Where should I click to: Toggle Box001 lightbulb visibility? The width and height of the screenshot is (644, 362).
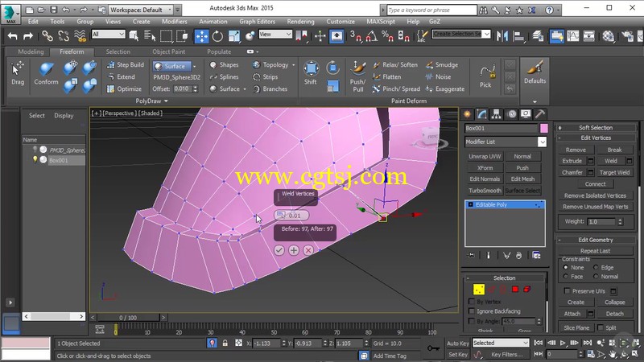(x=35, y=160)
